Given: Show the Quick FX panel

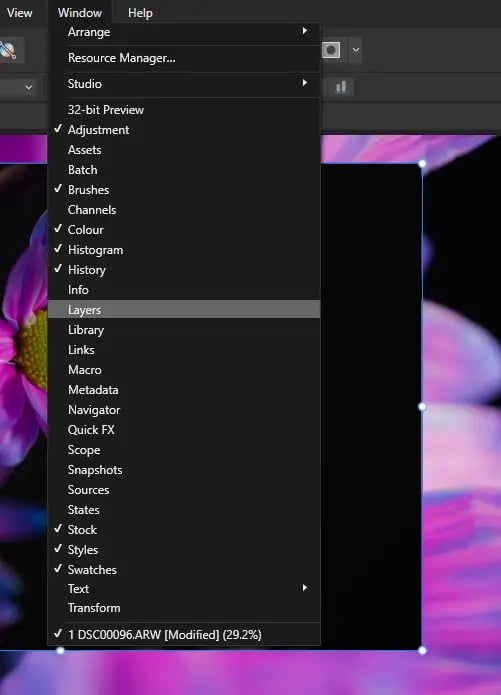Looking at the screenshot, I should [x=184, y=429].
